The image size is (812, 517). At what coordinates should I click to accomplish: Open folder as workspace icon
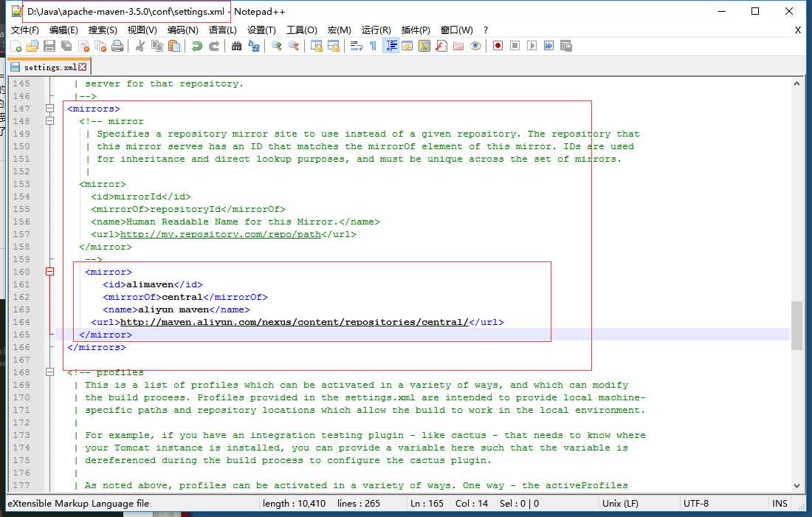coord(458,46)
